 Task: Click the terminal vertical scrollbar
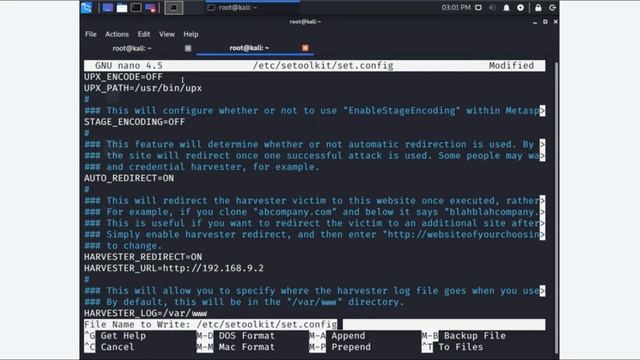coord(556,208)
